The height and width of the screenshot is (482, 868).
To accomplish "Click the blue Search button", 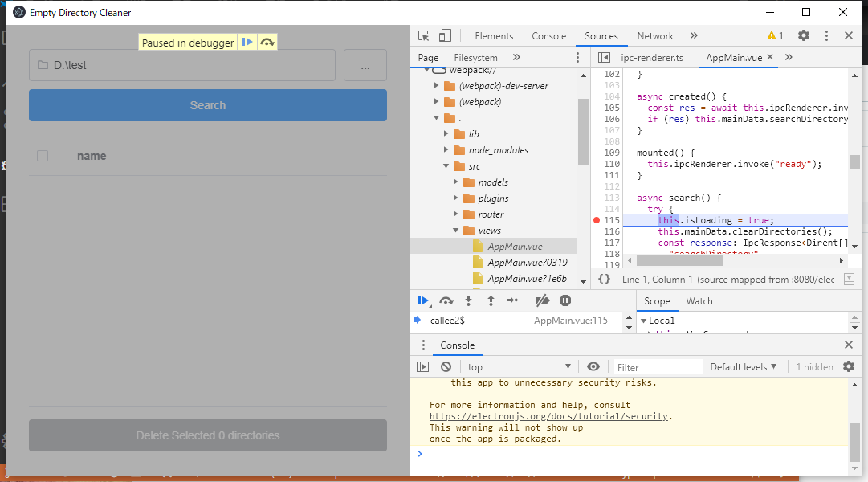I will (x=208, y=105).
